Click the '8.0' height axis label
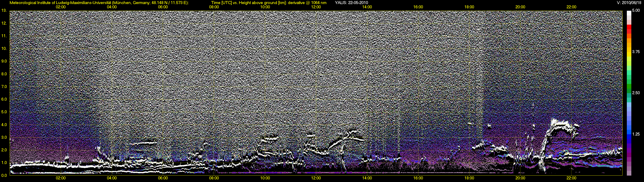Viewport: 644px width, 182px height. 4,74
